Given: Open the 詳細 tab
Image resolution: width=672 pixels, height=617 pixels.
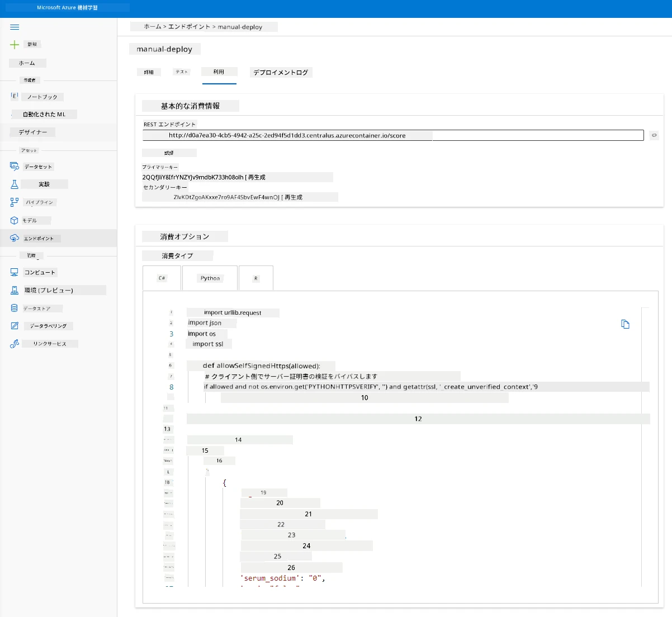Looking at the screenshot, I should click(x=149, y=72).
